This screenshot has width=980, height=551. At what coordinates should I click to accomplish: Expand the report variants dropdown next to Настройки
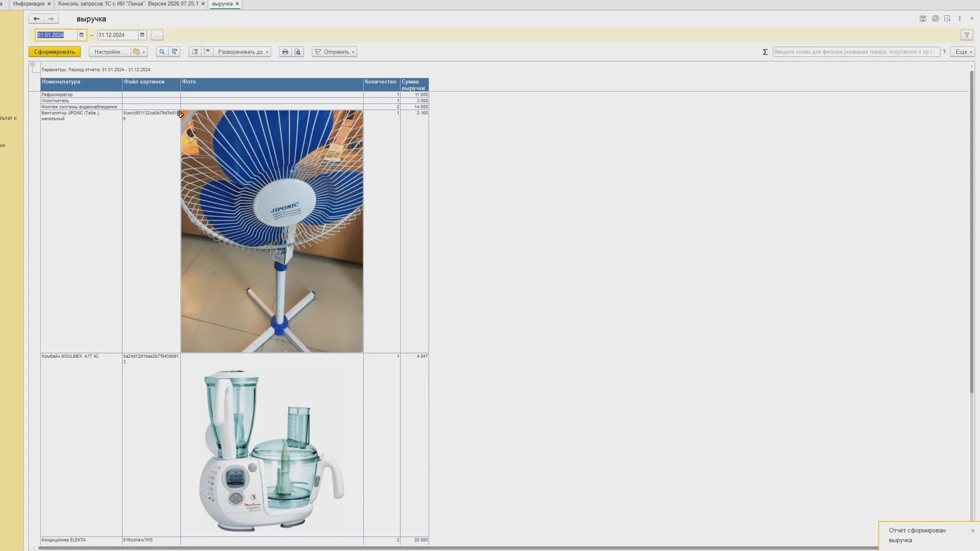pyautogui.click(x=139, y=52)
